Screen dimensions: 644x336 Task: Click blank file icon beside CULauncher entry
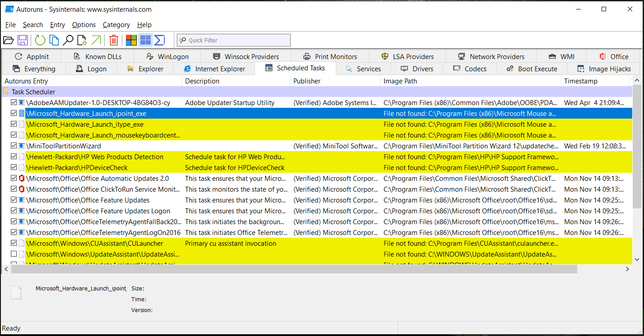22,244
